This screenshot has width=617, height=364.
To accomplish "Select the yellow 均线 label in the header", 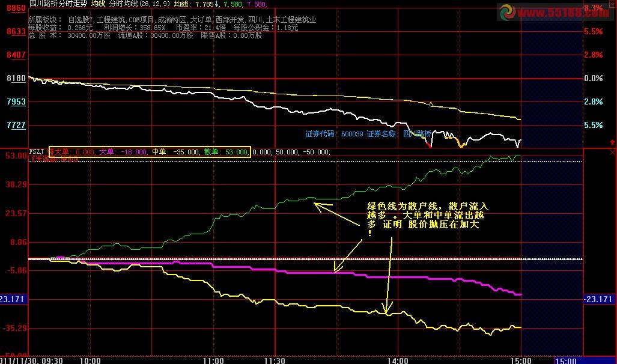I will point(98,4).
